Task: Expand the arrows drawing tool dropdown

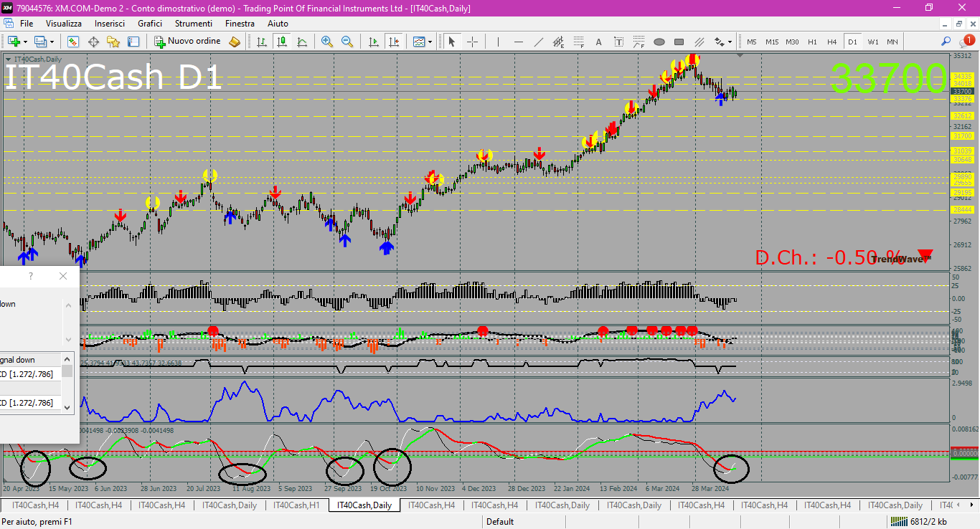Action: pos(729,42)
